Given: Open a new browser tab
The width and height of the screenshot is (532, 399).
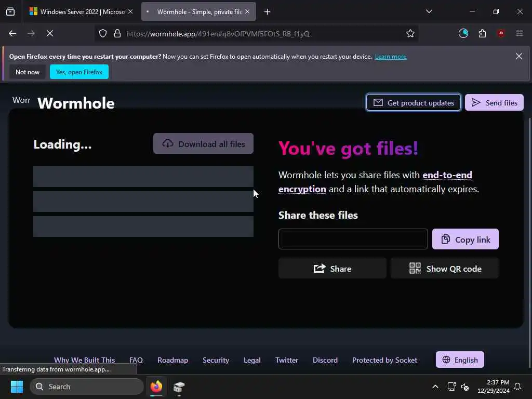Looking at the screenshot, I should click(x=268, y=12).
